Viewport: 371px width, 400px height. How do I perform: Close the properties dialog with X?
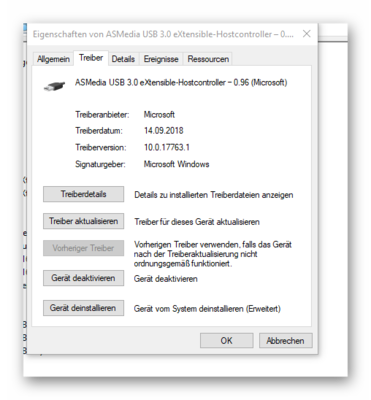click(307, 34)
